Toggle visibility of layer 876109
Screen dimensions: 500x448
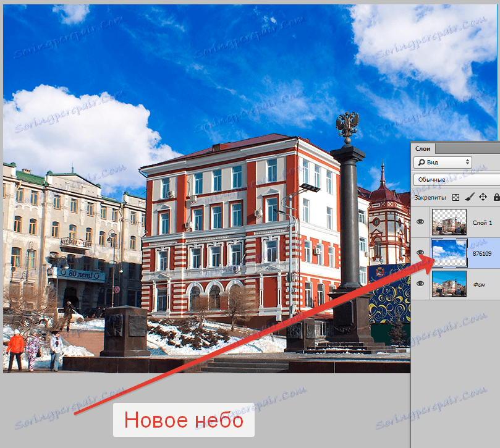pos(421,252)
